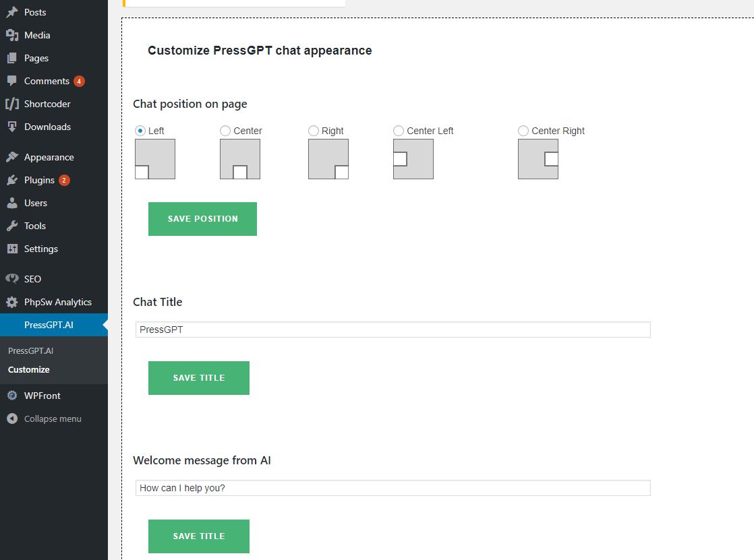This screenshot has height=560, width=754.
Task: Click the Plugins update badge showing 2
Action: coord(65,180)
